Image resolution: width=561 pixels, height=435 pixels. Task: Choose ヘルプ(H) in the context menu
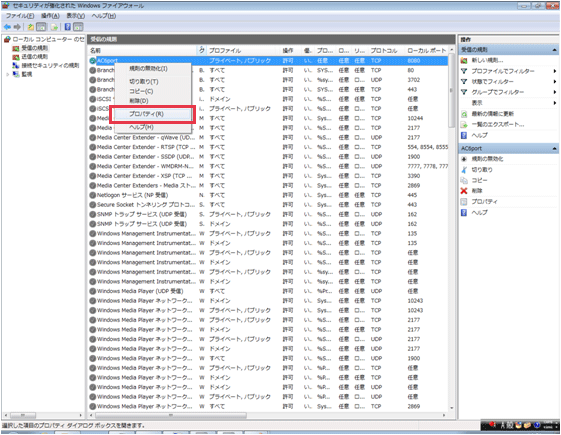point(153,127)
